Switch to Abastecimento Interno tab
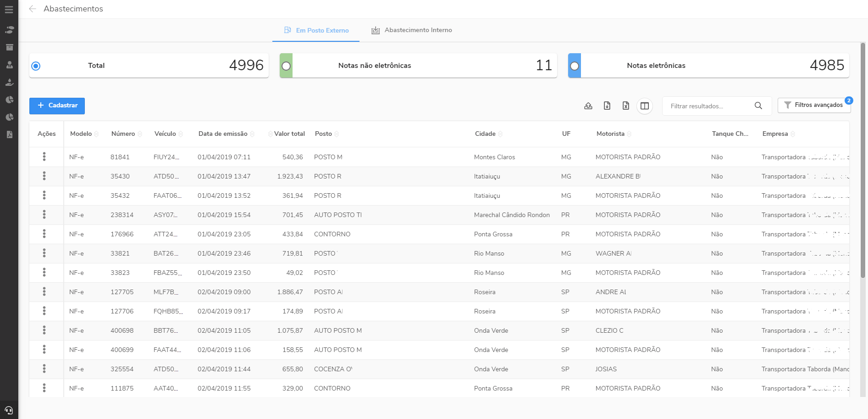This screenshot has height=419, width=868. coord(412,30)
